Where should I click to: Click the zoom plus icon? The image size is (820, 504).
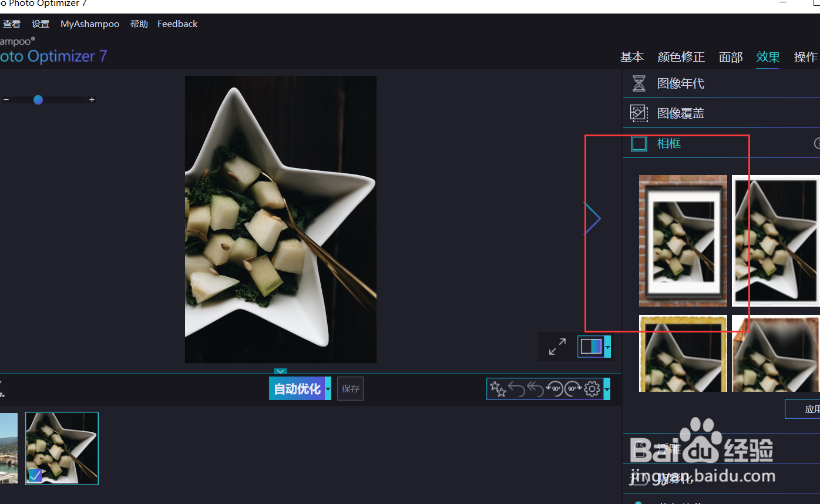pyautogui.click(x=92, y=100)
